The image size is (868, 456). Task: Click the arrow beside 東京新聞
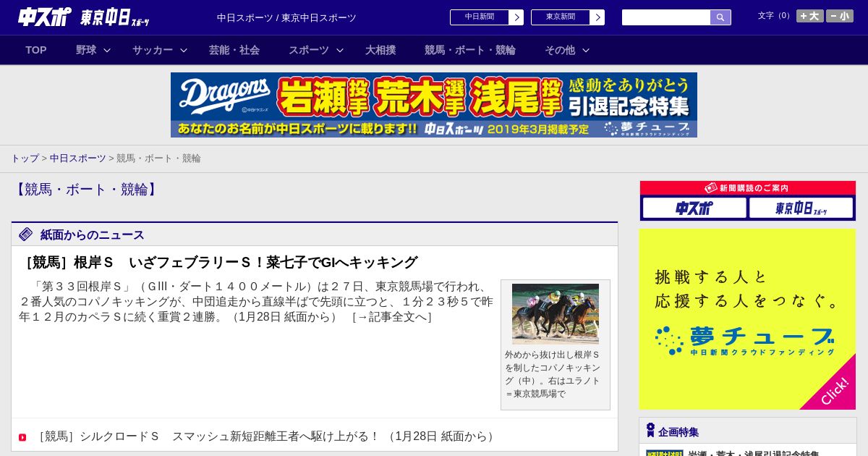(597, 17)
